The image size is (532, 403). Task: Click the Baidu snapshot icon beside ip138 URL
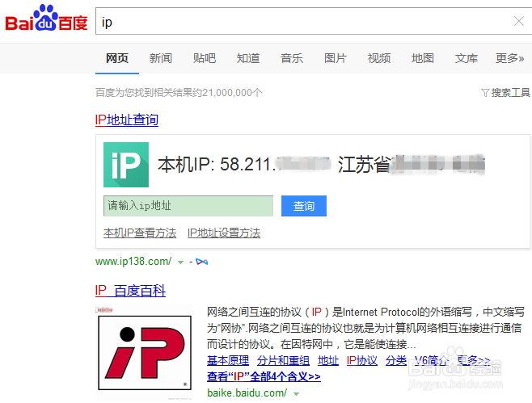[x=202, y=262]
